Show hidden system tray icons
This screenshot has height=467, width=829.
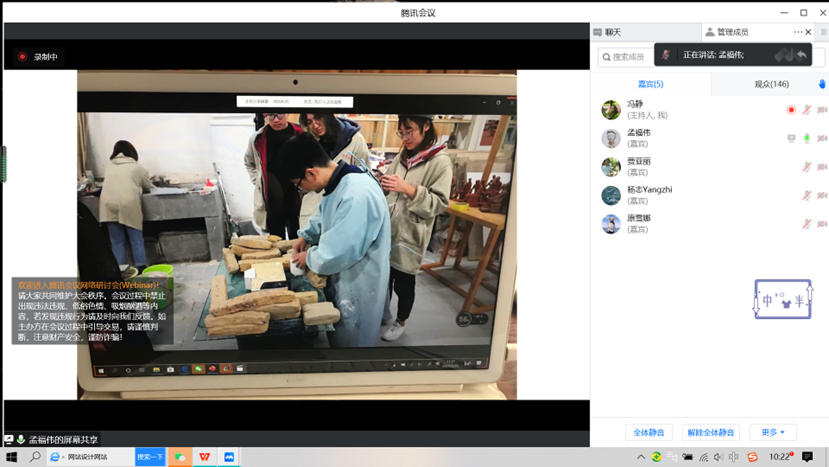[641, 457]
